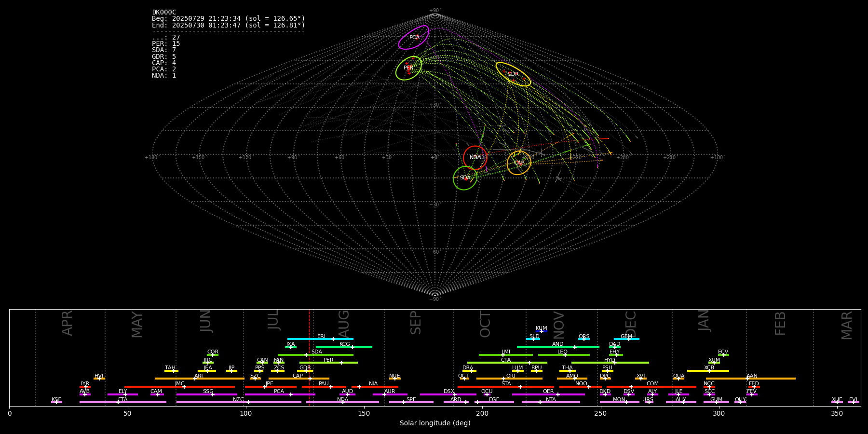Click the 'Solar longitude (deg)' axis label
Screen dimensions: 868x434
[x=435, y=423]
